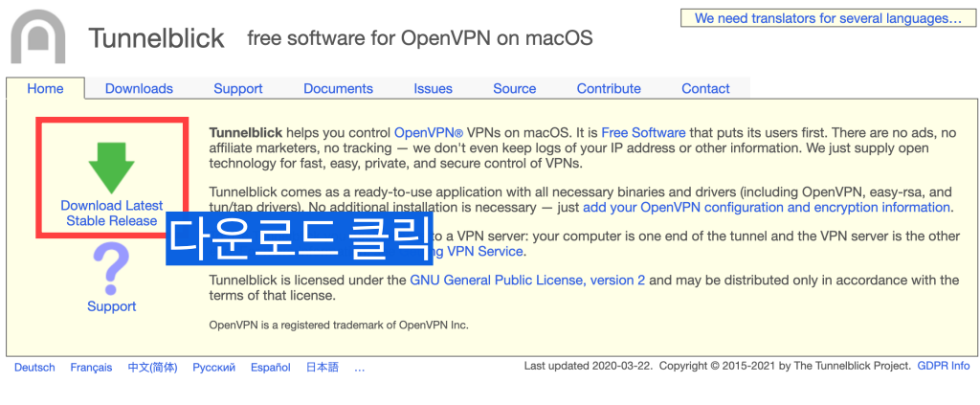Click the green download arrow icon
The image size is (980, 405).
[x=111, y=168]
